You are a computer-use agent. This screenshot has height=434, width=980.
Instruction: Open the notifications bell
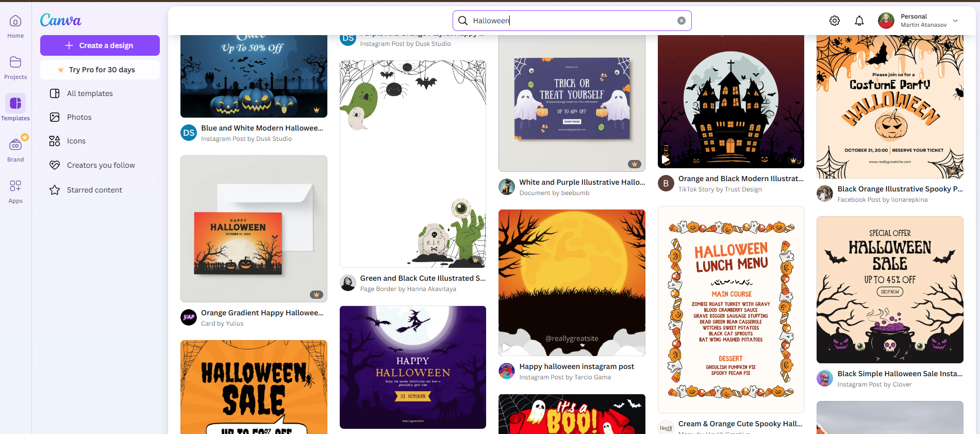click(859, 21)
